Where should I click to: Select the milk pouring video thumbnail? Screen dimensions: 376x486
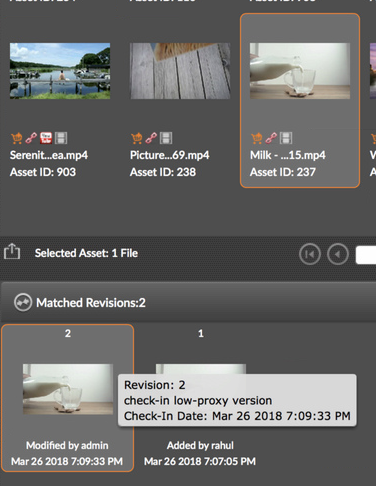(300, 71)
